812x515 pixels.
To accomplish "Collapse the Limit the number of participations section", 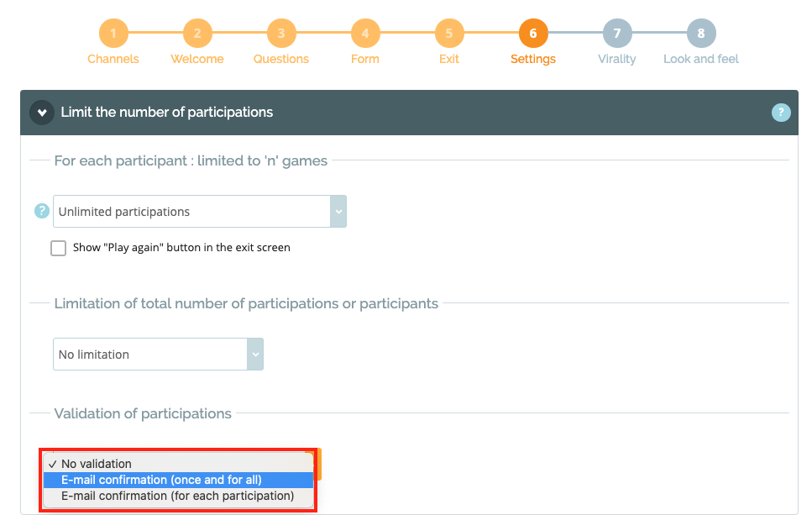I will click(42, 113).
